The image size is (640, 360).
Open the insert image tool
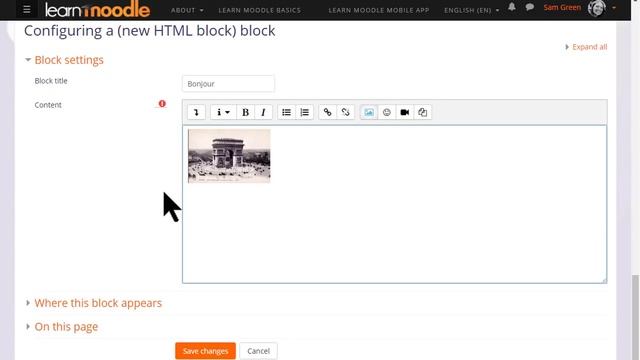click(x=369, y=112)
